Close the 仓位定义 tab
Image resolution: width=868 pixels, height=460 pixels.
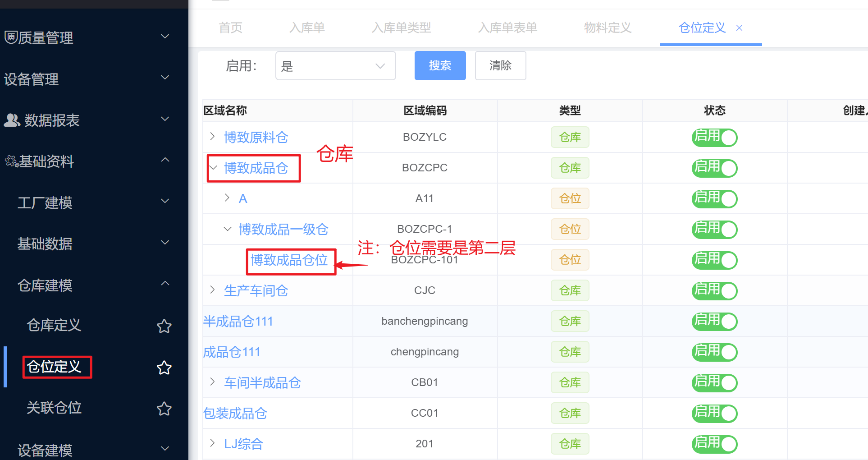coord(739,28)
